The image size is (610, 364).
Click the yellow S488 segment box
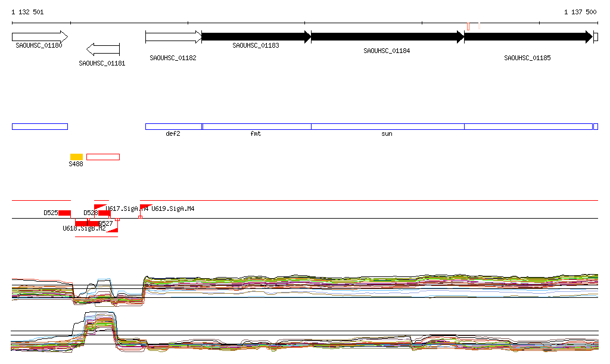coord(77,157)
